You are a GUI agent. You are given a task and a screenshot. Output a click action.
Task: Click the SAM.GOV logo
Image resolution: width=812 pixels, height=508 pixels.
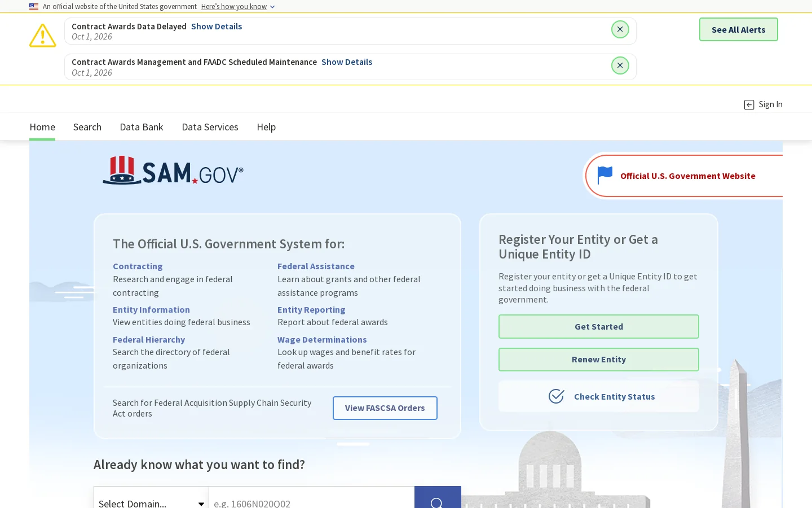173,170
